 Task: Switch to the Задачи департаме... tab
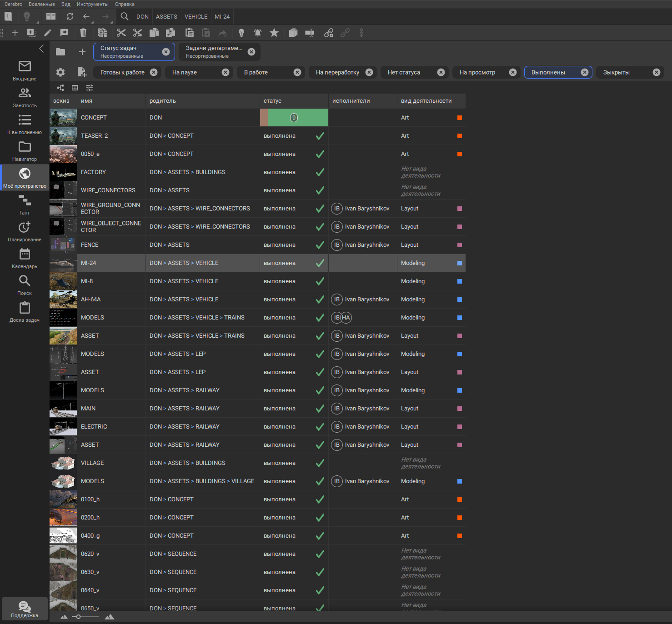point(214,52)
